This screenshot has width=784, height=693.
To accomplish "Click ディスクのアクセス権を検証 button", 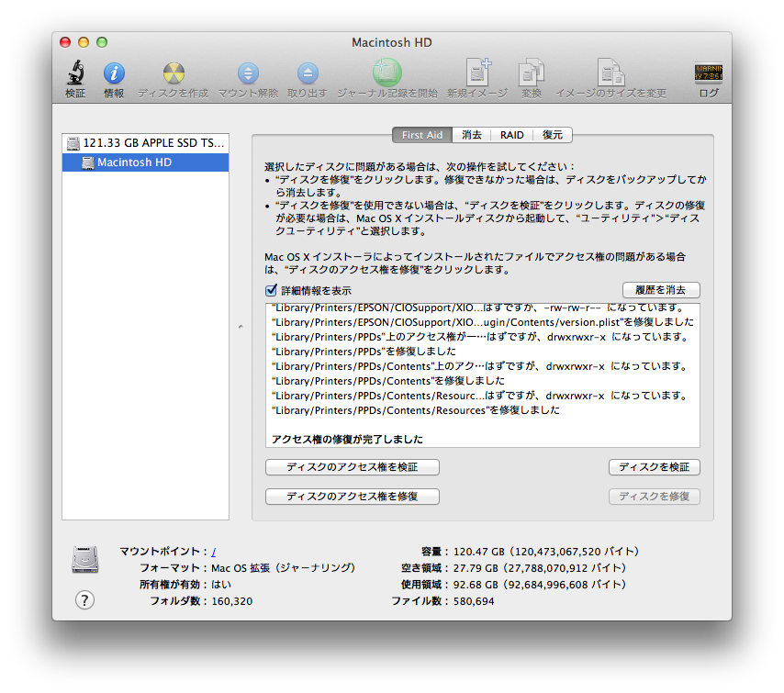I will [x=352, y=467].
